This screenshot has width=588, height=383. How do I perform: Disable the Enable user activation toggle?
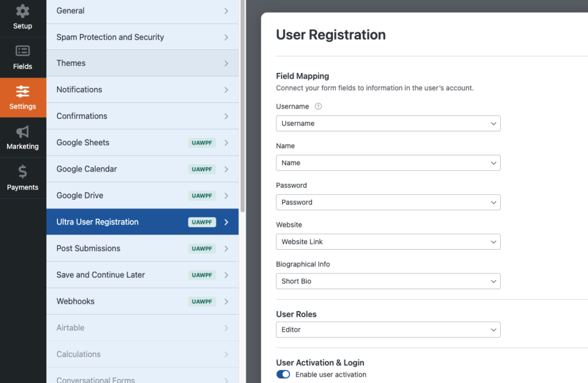(283, 374)
